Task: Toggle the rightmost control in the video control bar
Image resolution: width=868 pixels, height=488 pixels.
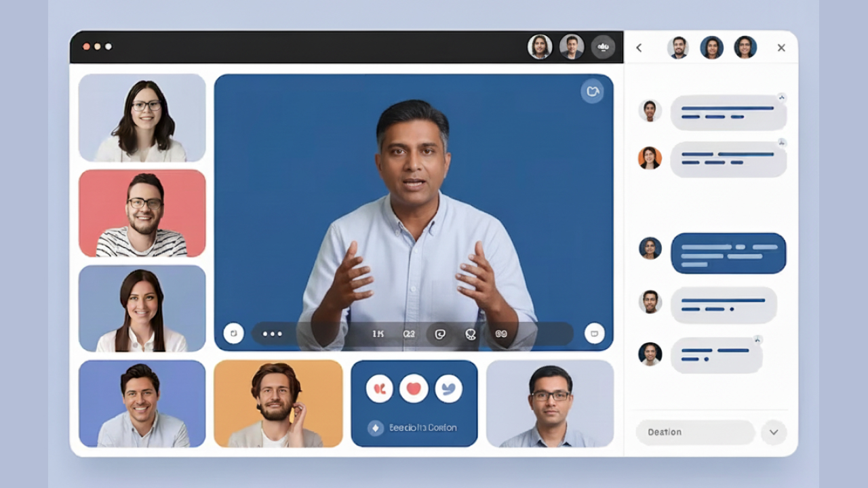Action: click(x=501, y=334)
